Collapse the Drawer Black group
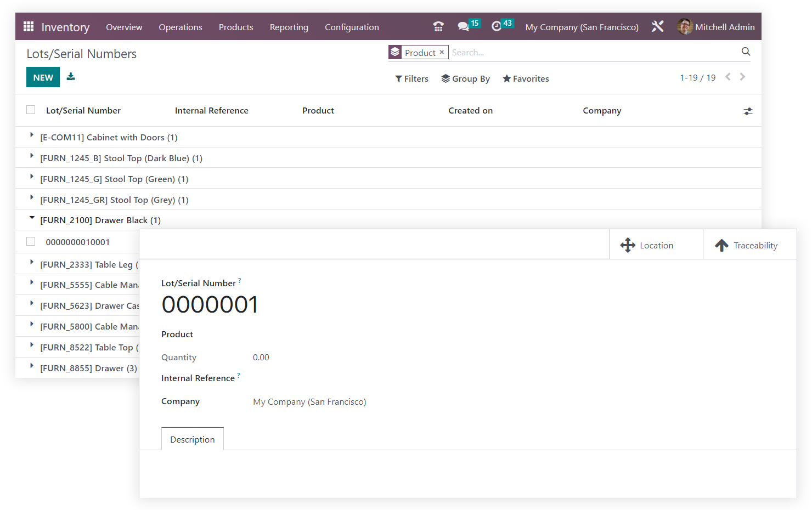This screenshot has width=812, height=510. click(x=31, y=218)
